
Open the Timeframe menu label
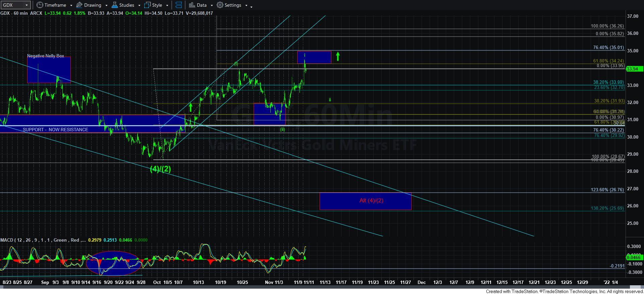click(x=55, y=5)
